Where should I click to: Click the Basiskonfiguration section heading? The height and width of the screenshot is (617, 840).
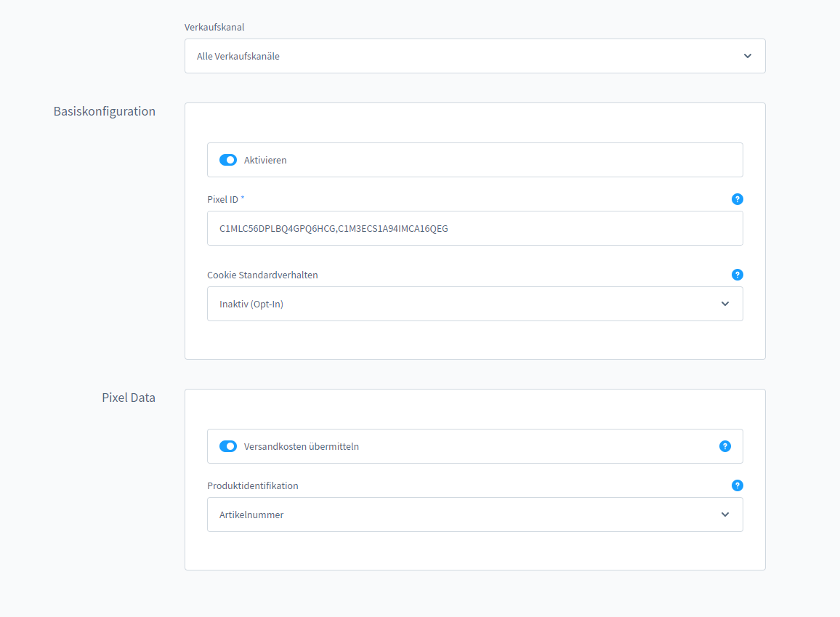[104, 111]
